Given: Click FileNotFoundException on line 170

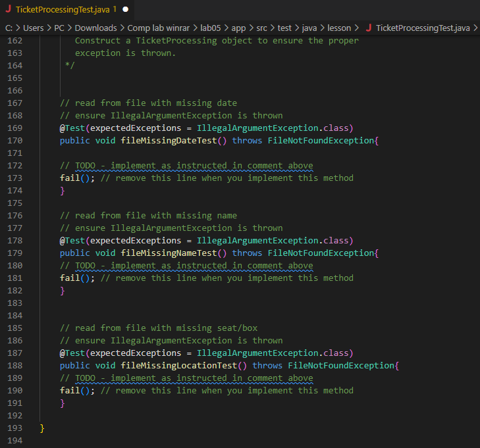Looking at the screenshot, I should pos(321,141).
